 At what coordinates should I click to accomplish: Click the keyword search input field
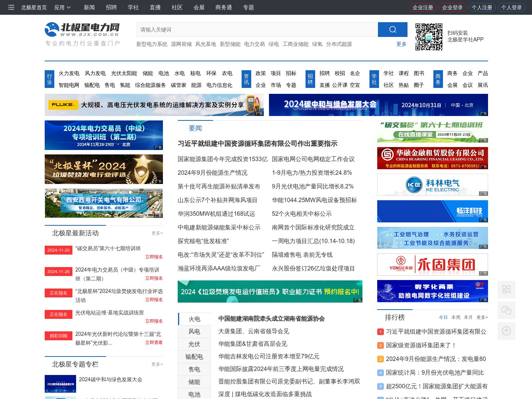point(257,30)
